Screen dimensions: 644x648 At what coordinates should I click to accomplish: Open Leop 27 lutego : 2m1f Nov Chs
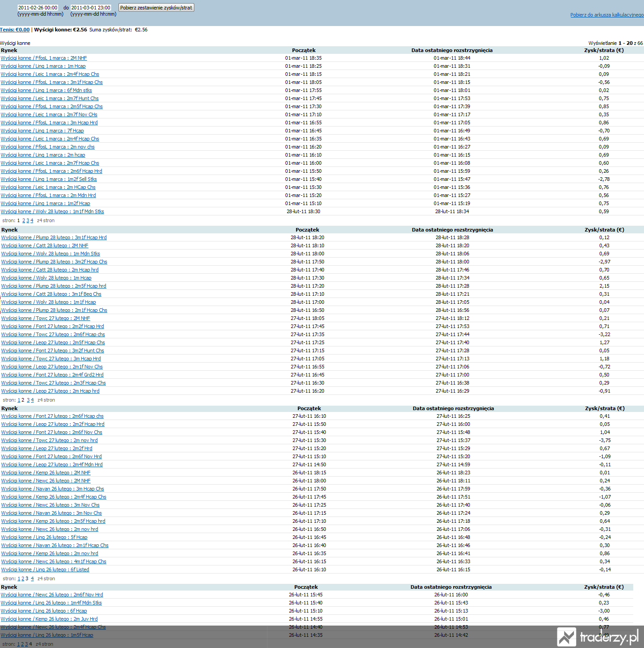(x=52, y=367)
